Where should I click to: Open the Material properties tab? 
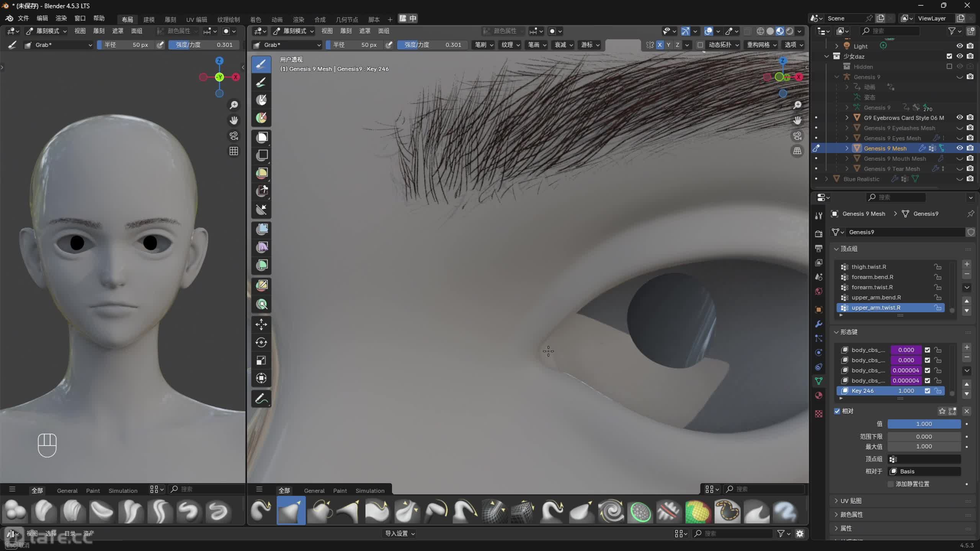(x=818, y=395)
